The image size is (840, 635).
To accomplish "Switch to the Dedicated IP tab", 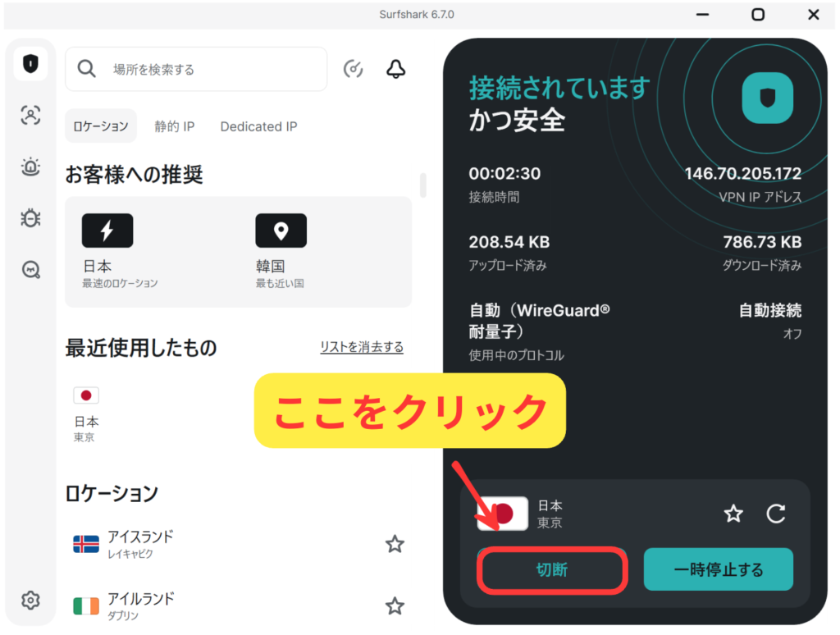I will coord(258,126).
